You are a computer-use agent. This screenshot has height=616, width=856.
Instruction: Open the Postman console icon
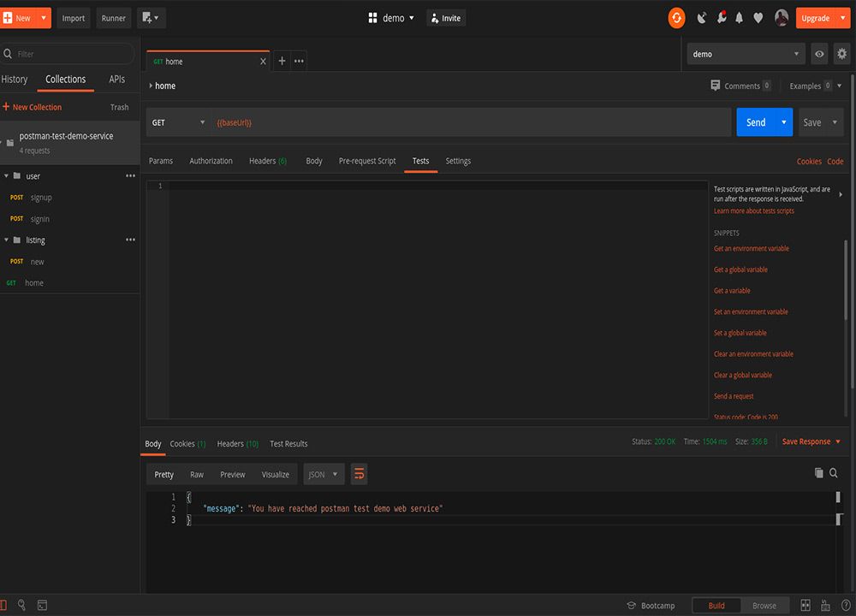coord(42,605)
